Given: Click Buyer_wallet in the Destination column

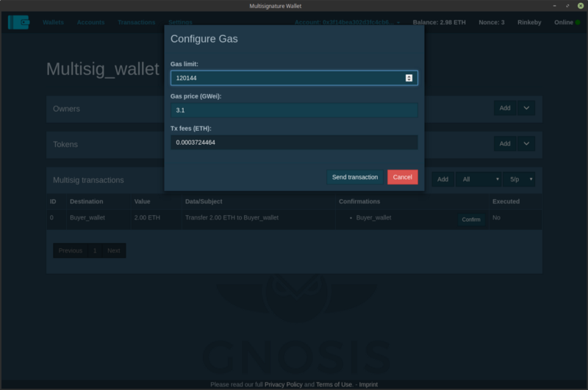Looking at the screenshot, I should (x=87, y=217).
